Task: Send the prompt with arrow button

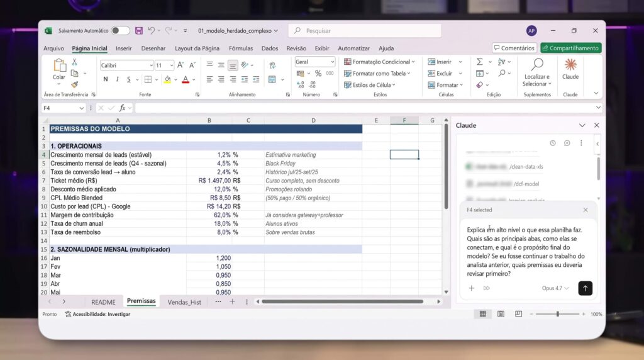Action: 586,288
